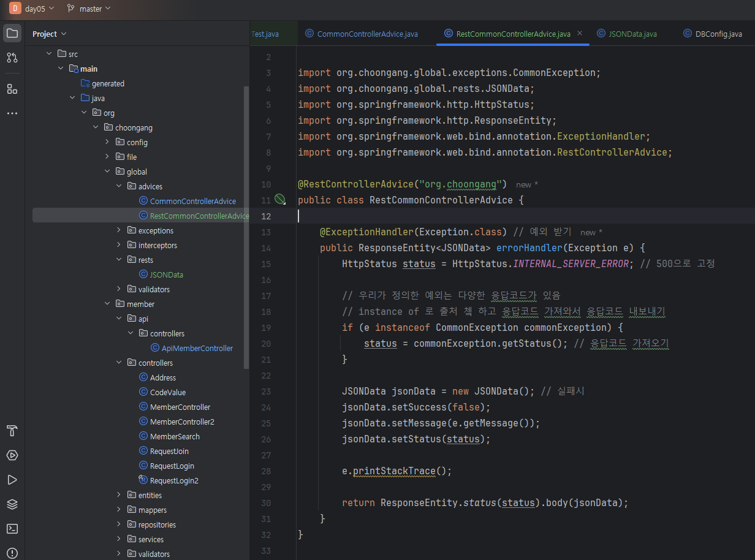755x560 pixels.
Task: Open the Structure tool window icon
Action: [12, 89]
